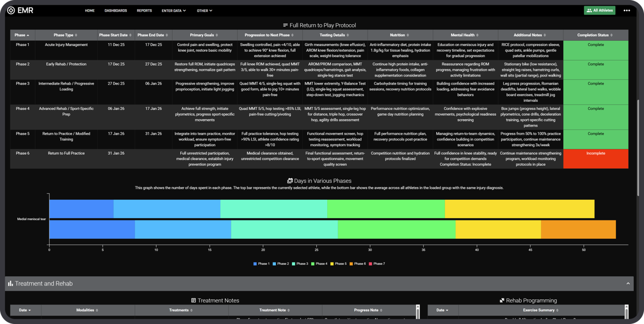Click the orange Phase 6 bar segment
This screenshot has height=324, width=644.
[578, 229]
